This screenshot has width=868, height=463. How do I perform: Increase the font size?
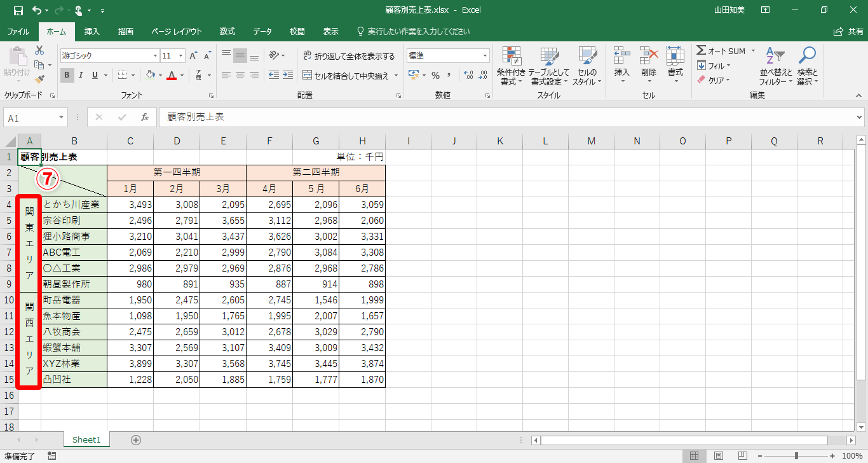(x=193, y=56)
